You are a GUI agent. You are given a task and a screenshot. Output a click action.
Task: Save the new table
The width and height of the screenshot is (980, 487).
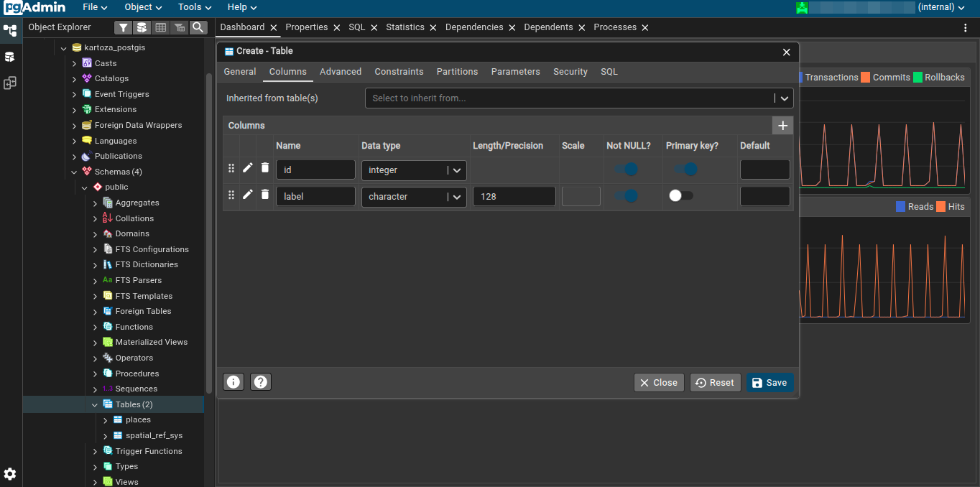(769, 382)
